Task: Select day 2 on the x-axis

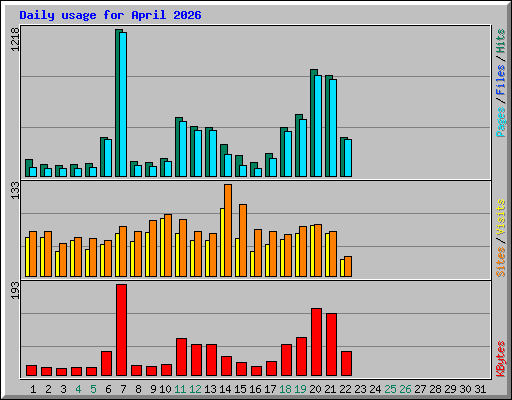Action: point(48,389)
